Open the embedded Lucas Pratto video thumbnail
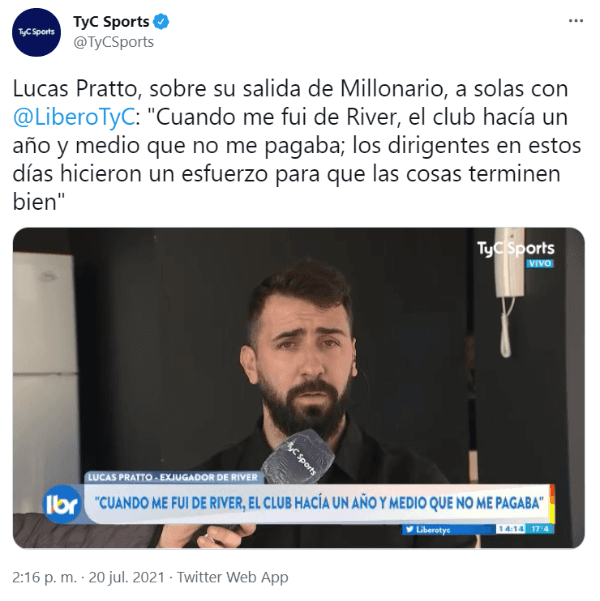The image size is (600, 601). (x=299, y=388)
